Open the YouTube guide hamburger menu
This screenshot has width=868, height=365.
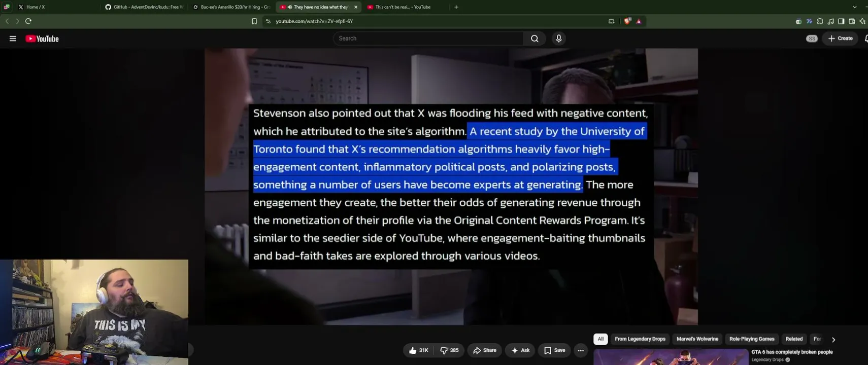[13, 39]
